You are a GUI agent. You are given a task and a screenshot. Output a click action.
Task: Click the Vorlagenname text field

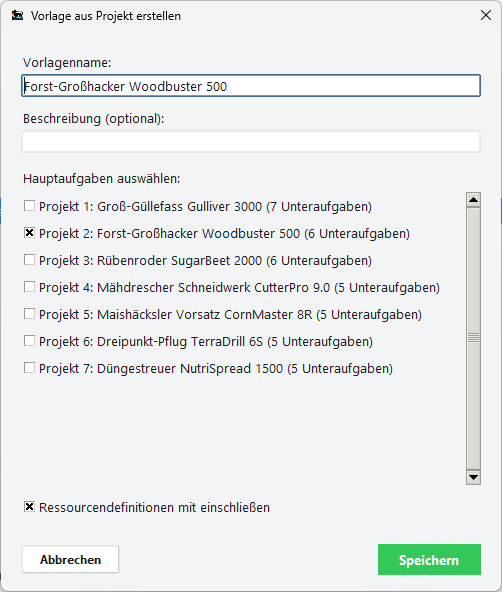tap(251, 86)
